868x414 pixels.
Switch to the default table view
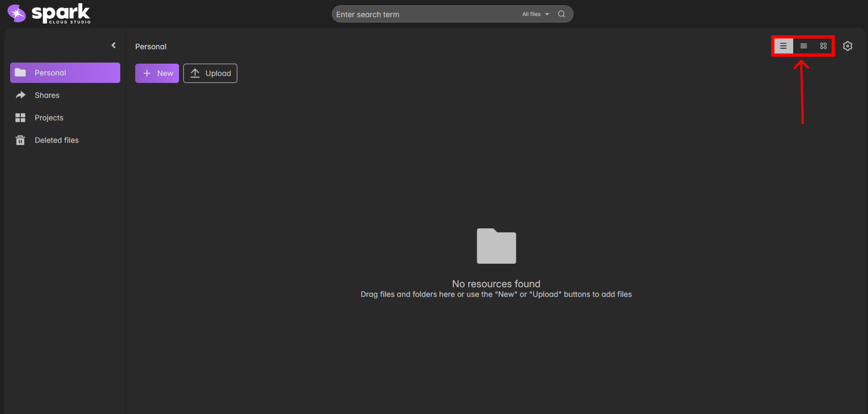pyautogui.click(x=783, y=46)
